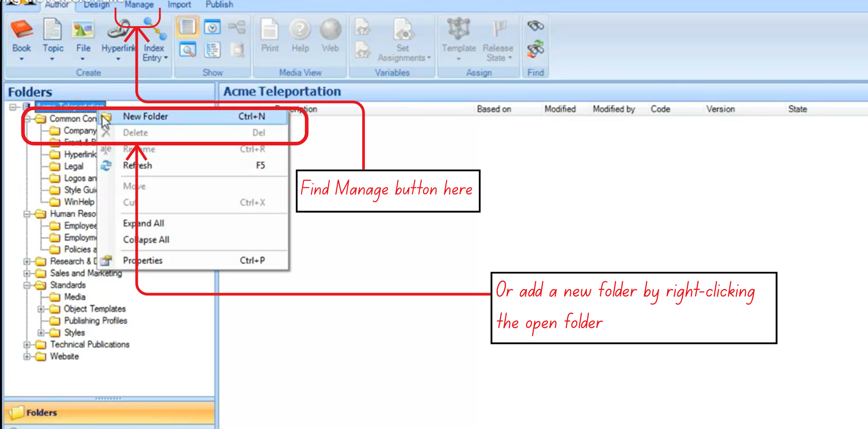The image size is (868, 429).
Task: Open Properties from the context menu
Action: tap(142, 260)
